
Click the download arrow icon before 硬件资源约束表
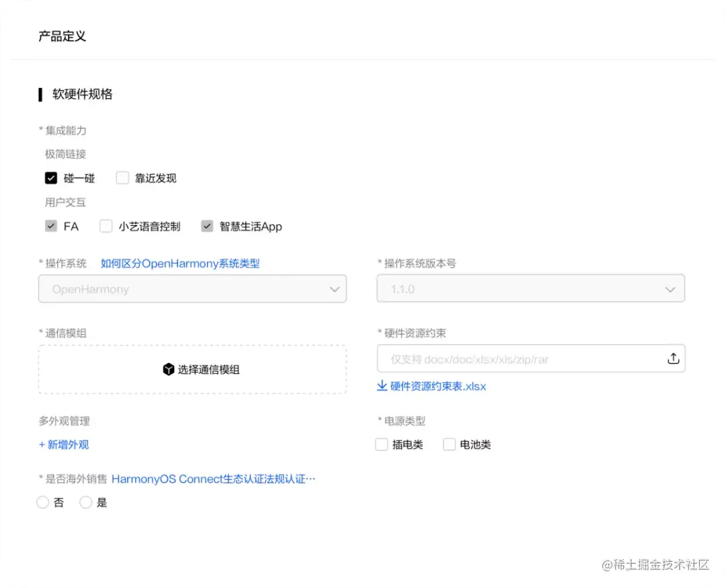(382, 386)
